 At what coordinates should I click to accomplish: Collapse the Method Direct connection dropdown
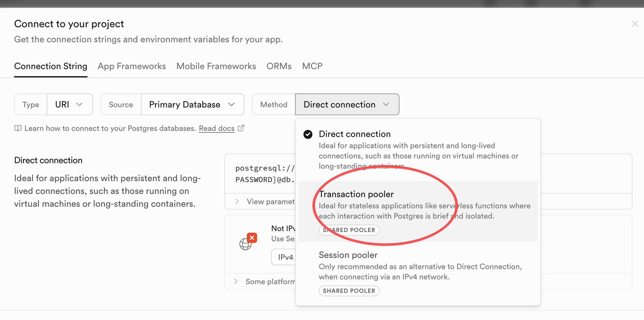pos(347,105)
